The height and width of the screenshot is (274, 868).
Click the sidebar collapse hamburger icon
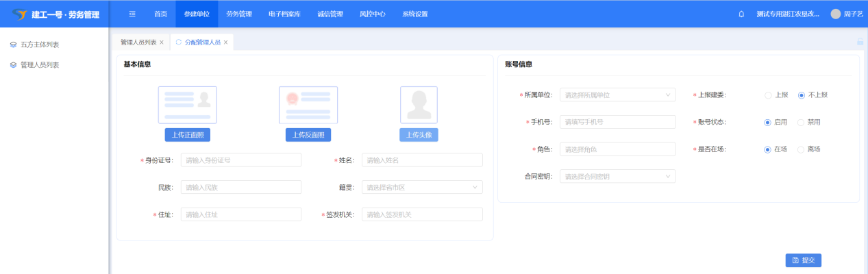tap(132, 14)
